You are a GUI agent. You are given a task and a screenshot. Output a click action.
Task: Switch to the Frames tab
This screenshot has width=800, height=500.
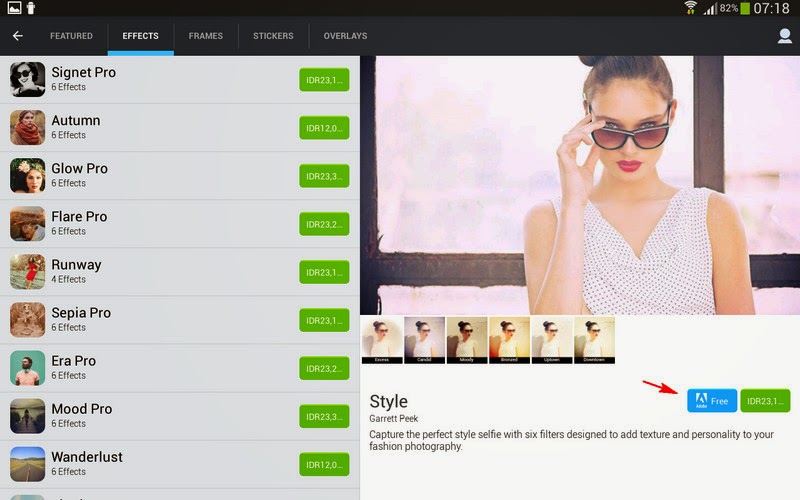pyautogui.click(x=206, y=36)
